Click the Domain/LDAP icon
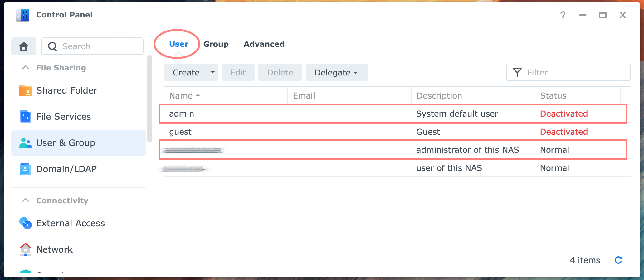This screenshot has height=280, width=644. (25, 169)
